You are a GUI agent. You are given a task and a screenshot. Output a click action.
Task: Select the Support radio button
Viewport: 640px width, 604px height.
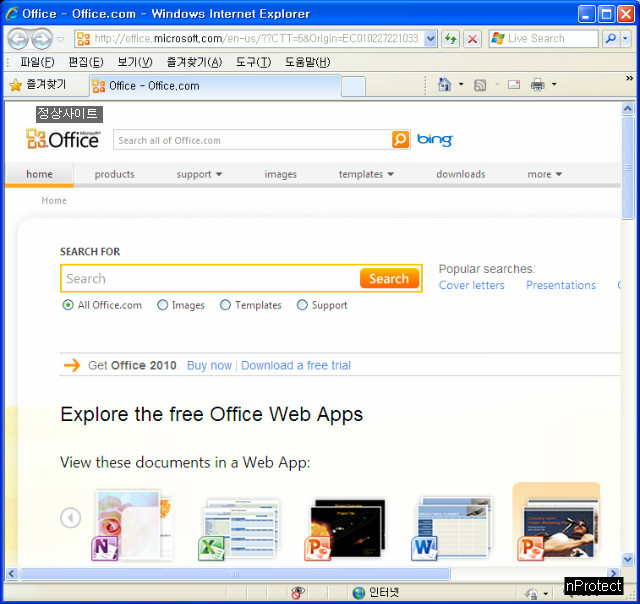click(x=302, y=305)
